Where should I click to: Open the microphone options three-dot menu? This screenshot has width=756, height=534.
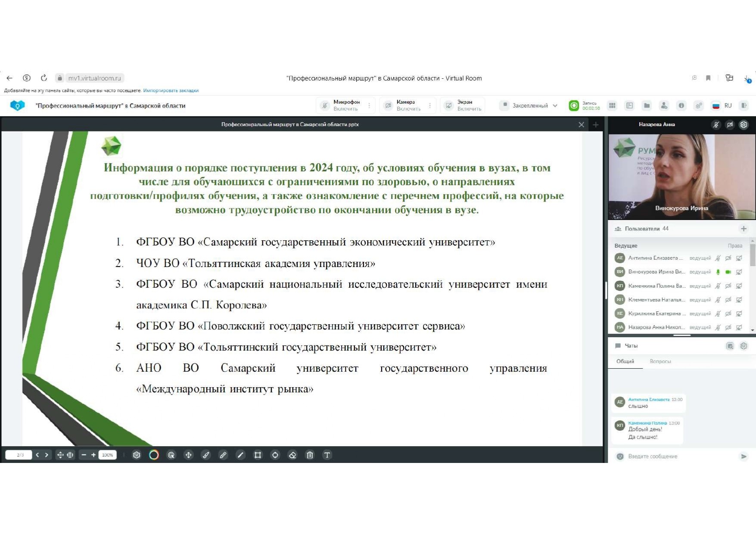[369, 106]
